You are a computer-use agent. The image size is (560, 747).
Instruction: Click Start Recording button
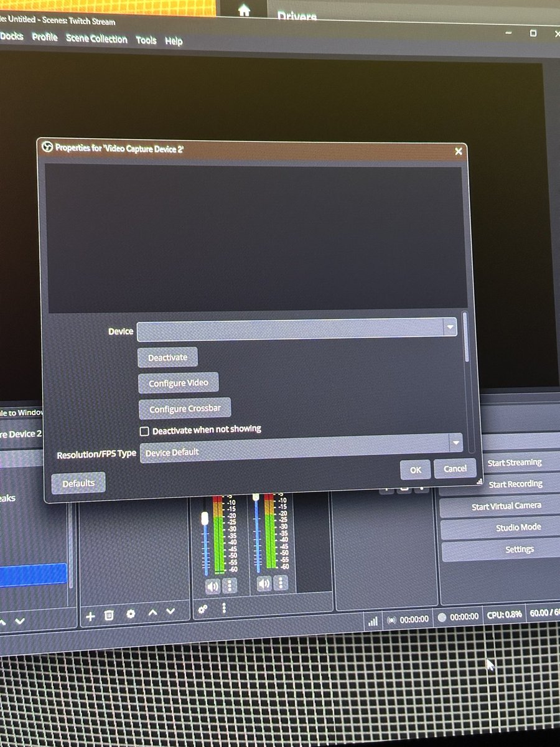click(515, 484)
